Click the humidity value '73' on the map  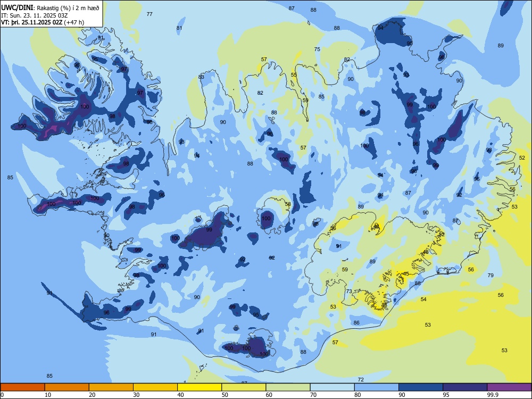(x=349, y=292)
